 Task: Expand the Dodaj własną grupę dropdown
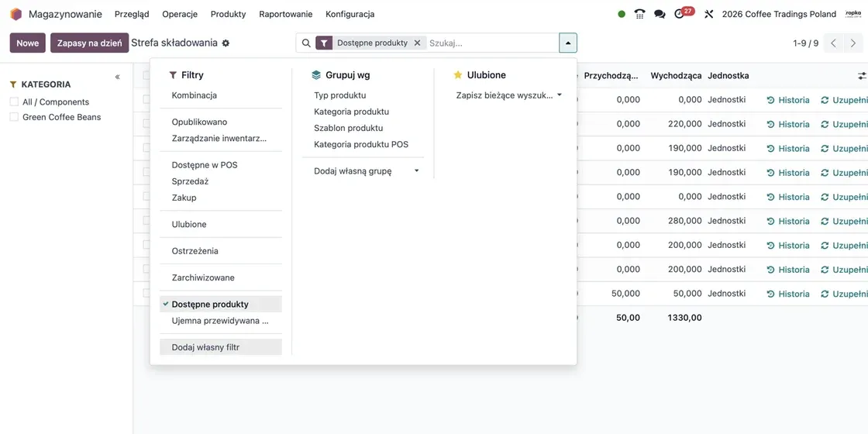[363, 171]
